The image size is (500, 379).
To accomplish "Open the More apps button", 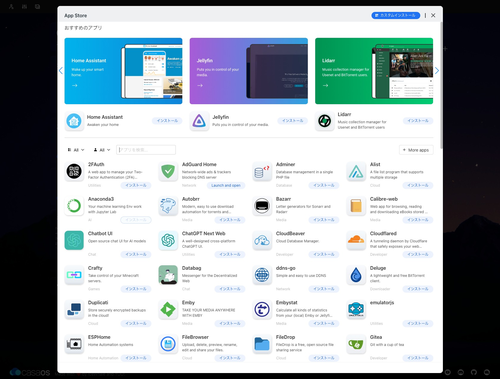I will click(416, 150).
